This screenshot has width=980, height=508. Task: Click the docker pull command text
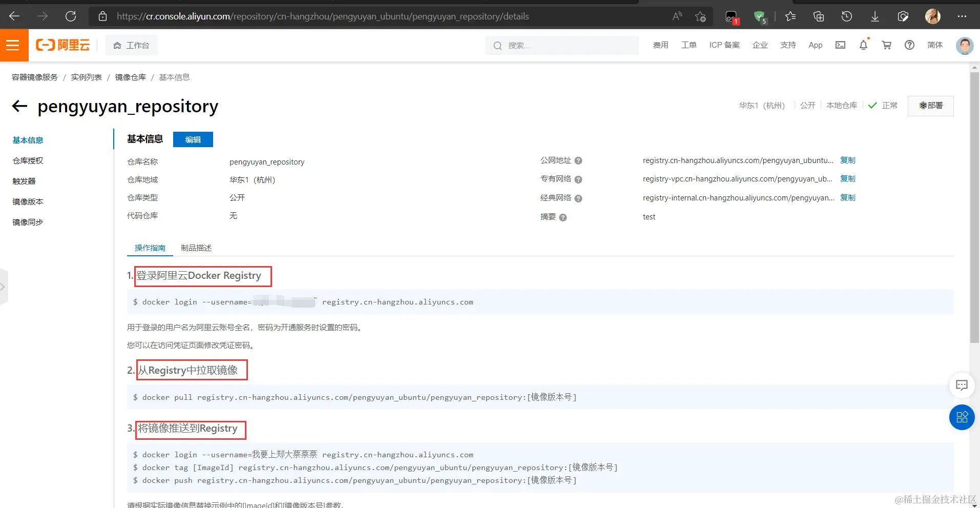point(355,397)
